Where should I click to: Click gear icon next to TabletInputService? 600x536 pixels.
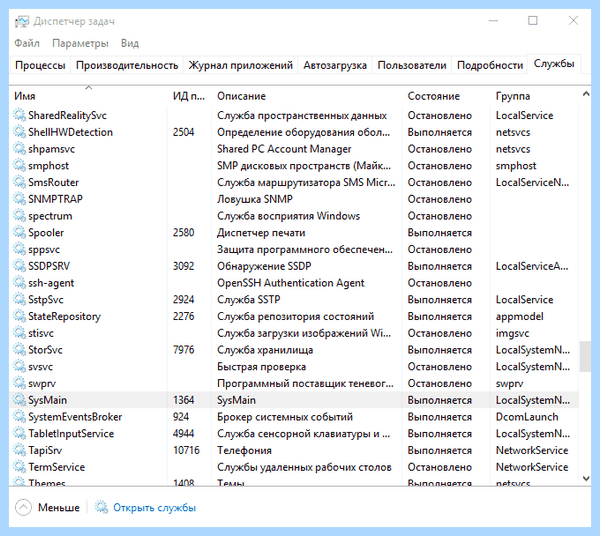click(20, 433)
